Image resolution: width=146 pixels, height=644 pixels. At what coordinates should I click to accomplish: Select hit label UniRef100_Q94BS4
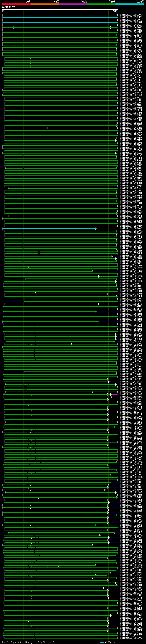click(x=131, y=183)
